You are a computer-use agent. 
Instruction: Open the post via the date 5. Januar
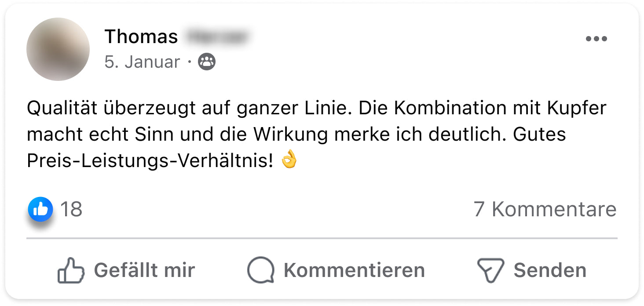pyautogui.click(x=142, y=62)
